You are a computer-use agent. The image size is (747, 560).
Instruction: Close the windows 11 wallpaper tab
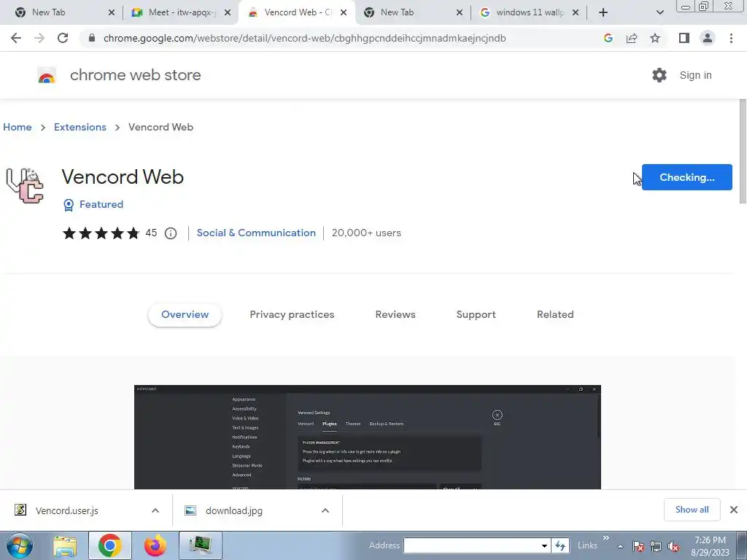pyautogui.click(x=576, y=13)
